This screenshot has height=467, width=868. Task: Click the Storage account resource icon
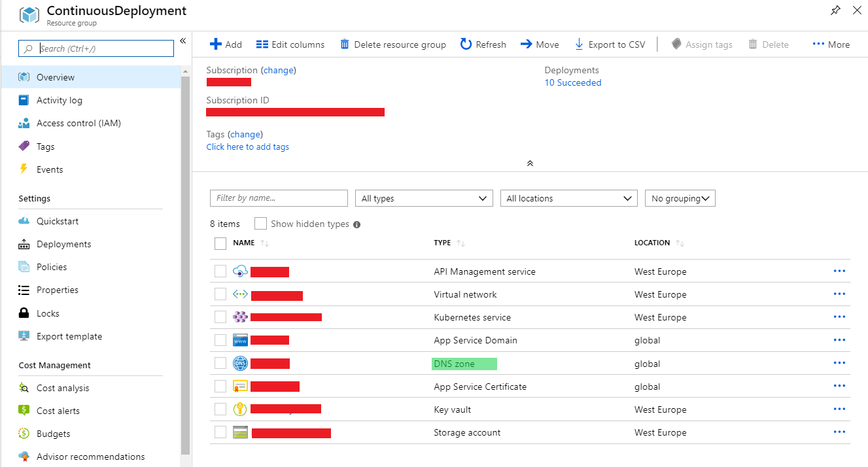241,432
